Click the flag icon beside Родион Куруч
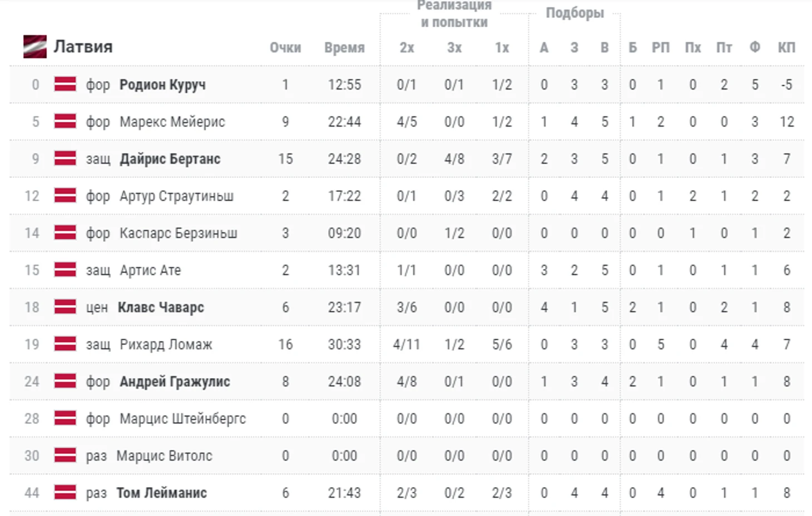812x516 pixels. (x=65, y=85)
